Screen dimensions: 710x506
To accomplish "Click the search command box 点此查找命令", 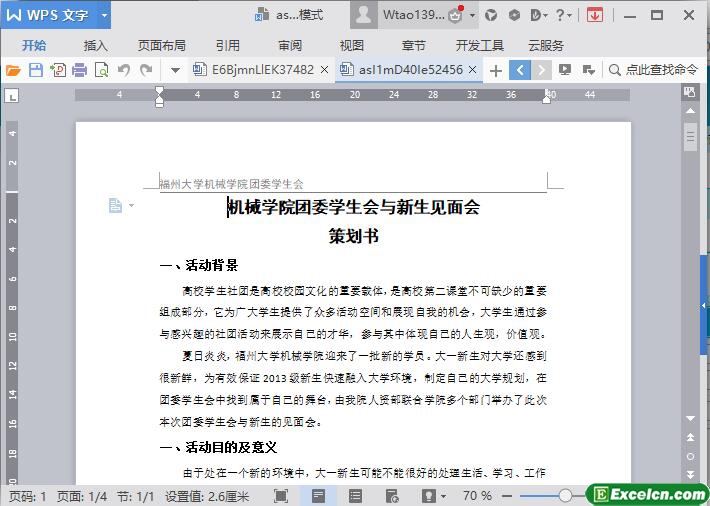I will 653,70.
